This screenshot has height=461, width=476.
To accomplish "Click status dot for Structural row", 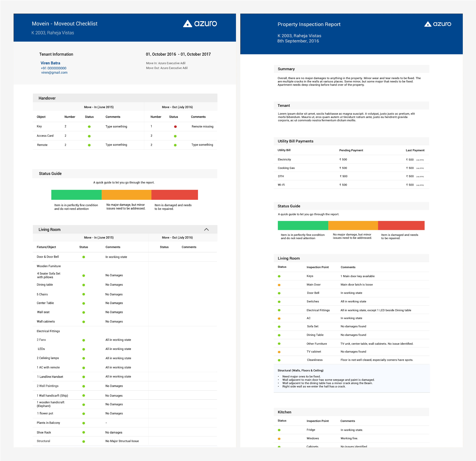I will click(x=84, y=442).
